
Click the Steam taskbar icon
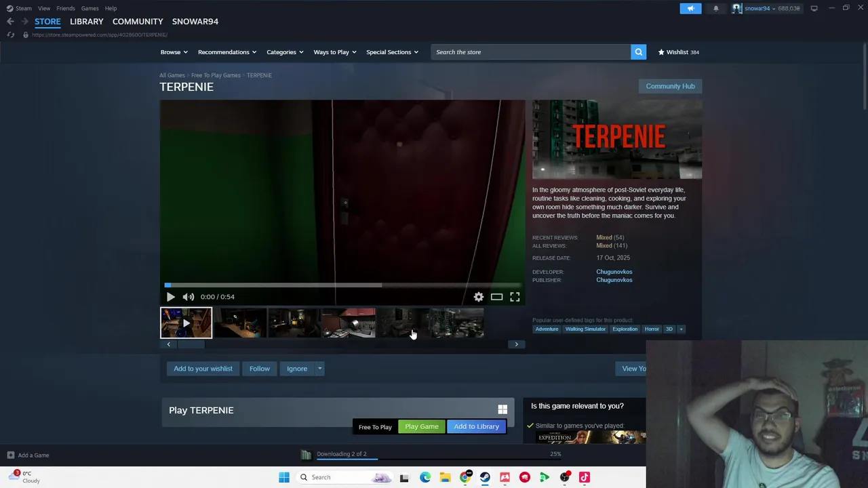pyautogui.click(x=485, y=477)
